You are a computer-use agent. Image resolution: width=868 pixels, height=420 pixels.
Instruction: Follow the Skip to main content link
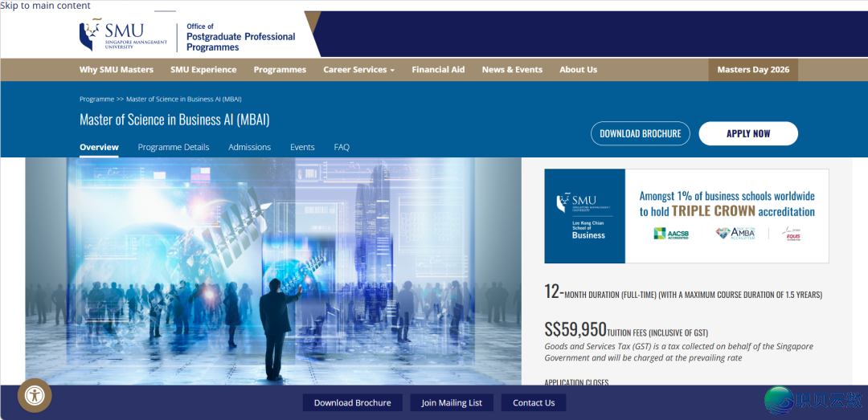(46, 6)
